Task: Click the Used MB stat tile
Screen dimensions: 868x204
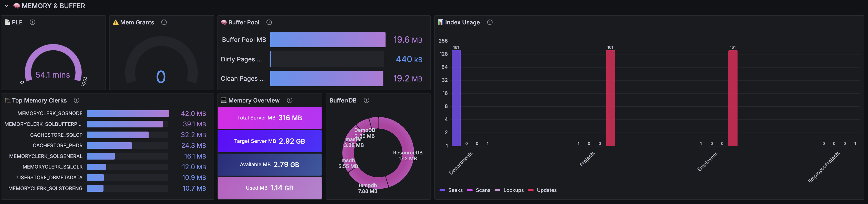Action: click(270, 188)
